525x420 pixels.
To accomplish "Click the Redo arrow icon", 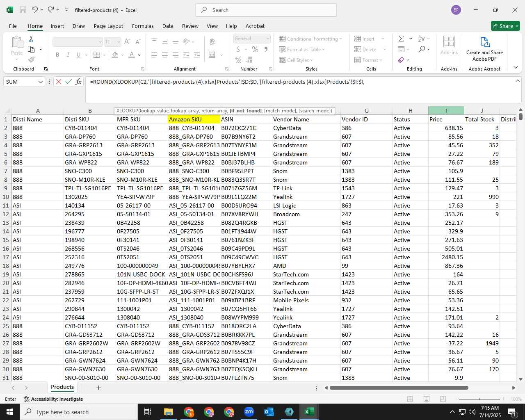I will pyautogui.click(x=51, y=10).
